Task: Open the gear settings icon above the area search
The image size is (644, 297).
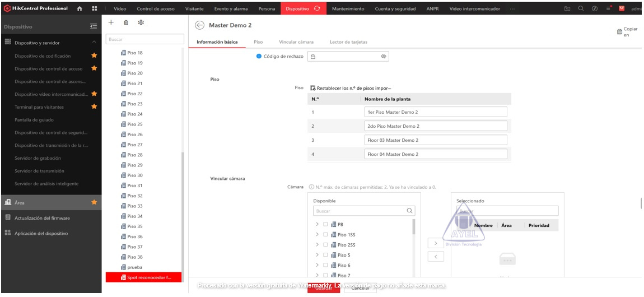Action: tap(141, 22)
